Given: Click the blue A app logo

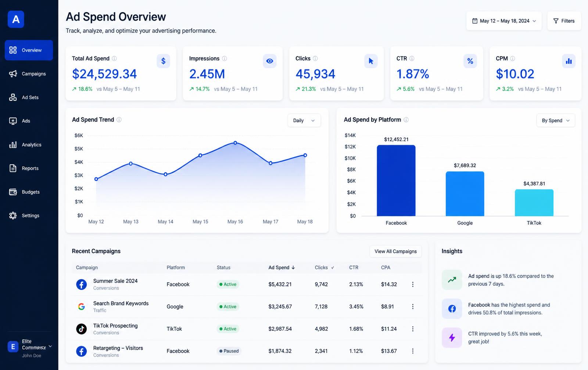Looking at the screenshot, I should click(16, 19).
